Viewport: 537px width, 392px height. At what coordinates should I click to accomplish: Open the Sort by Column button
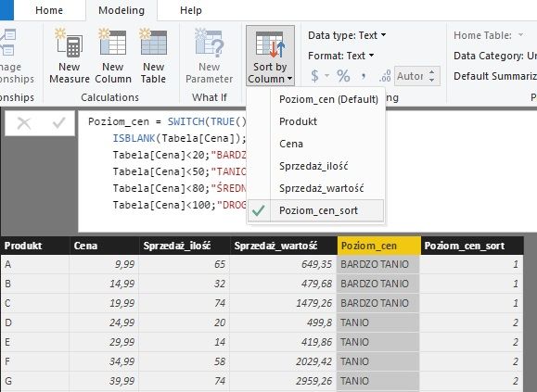click(270, 56)
